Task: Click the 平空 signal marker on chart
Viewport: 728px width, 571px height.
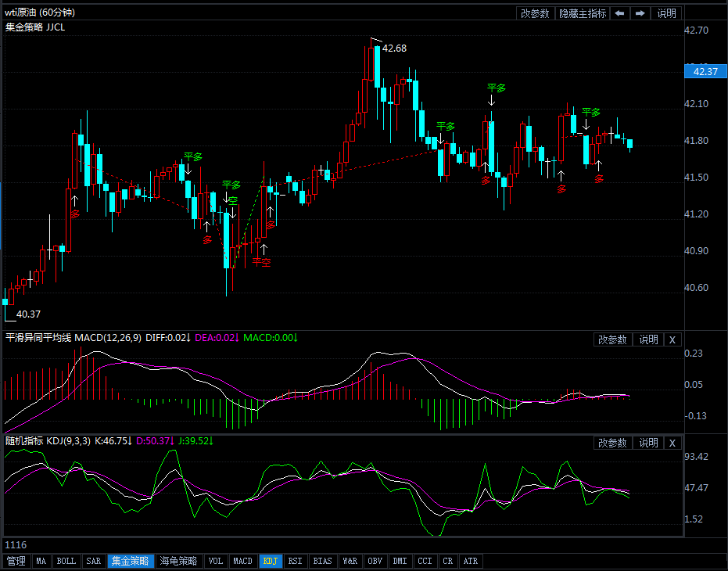Action: (x=261, y=263)
